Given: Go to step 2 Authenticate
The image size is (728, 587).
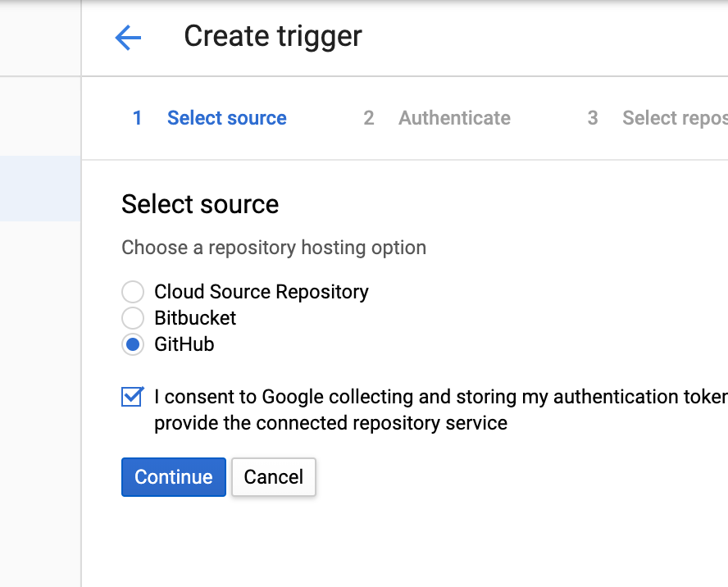Looking at the screenshot, I should (x=437, y=118).
